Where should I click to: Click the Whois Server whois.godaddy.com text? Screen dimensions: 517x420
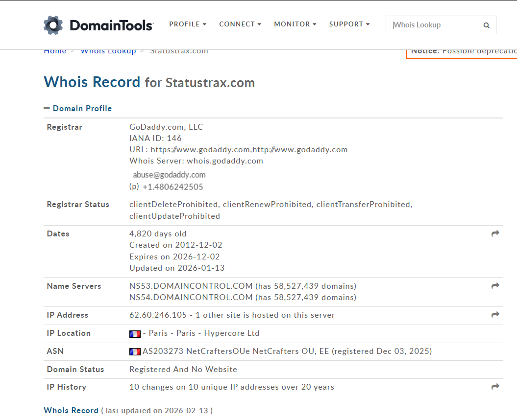(x=196, y=161)
